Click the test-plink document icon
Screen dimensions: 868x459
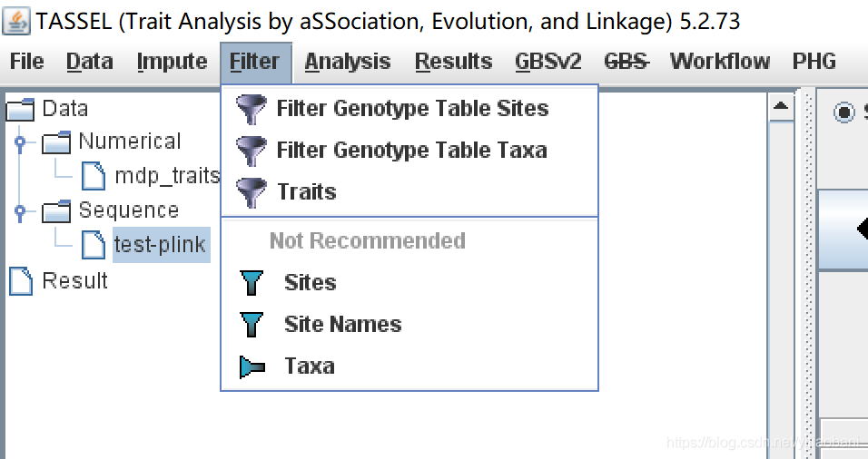(93, 244)
